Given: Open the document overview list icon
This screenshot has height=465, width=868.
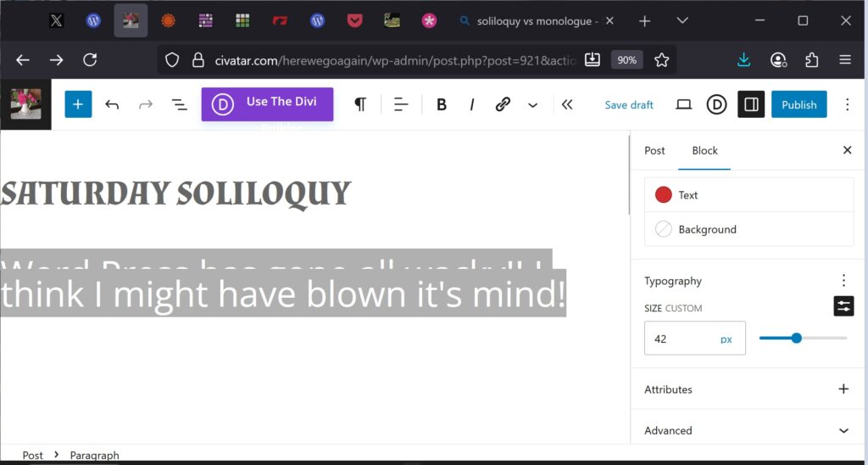Looking at the screenshot, I should coord(179,104).
